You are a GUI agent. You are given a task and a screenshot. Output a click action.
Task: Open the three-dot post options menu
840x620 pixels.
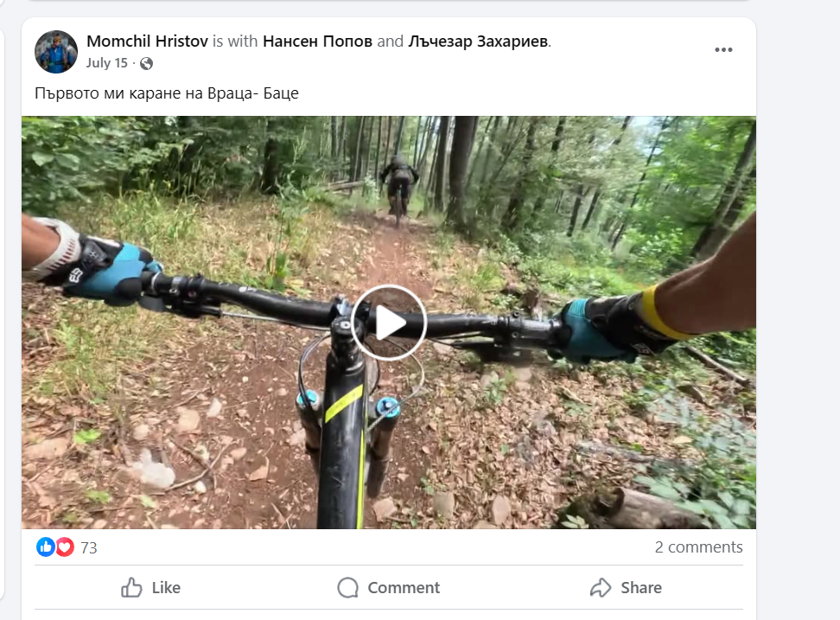tap(723, 50)
